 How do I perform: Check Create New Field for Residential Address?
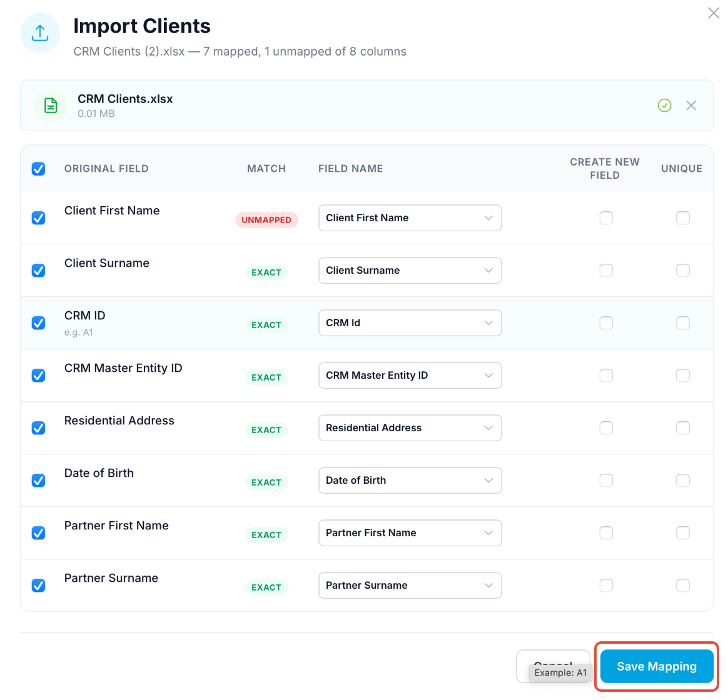click(605, 428)
